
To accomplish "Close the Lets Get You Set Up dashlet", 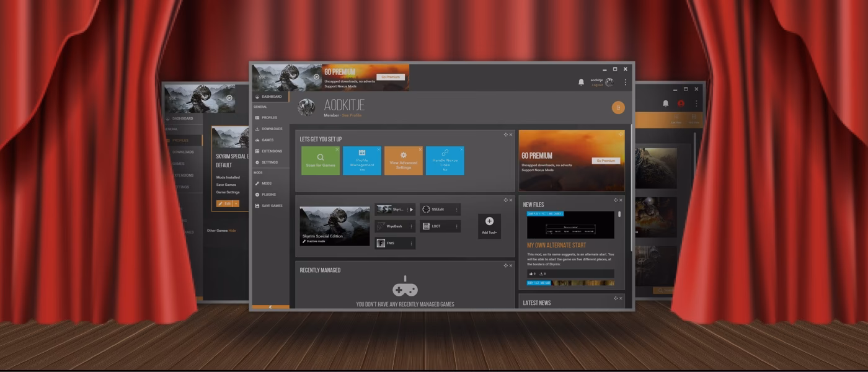I will pyautogui.click(x=511, y=135).
